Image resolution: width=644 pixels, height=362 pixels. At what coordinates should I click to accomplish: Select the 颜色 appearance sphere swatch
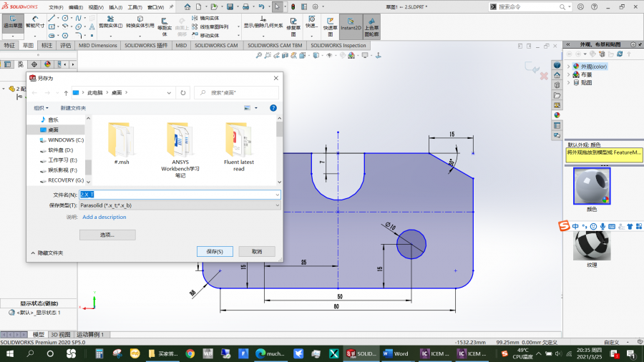(x=591, y=185)
